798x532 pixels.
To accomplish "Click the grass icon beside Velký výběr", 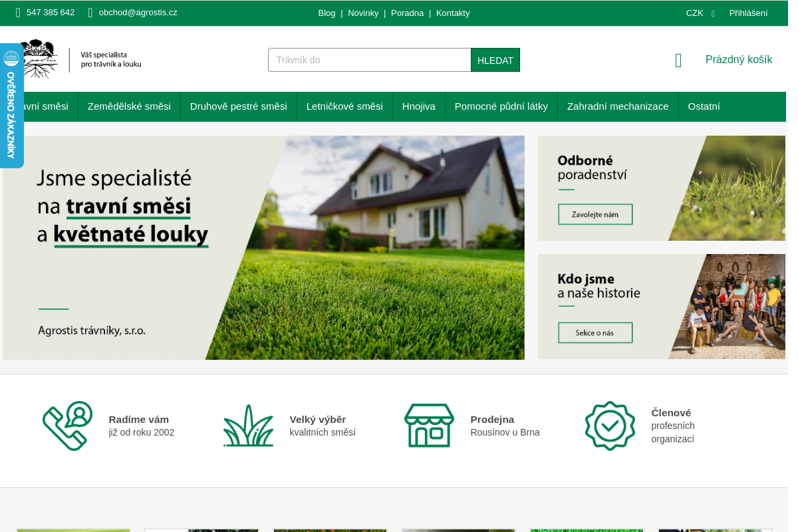I will (x=248, y=426).
